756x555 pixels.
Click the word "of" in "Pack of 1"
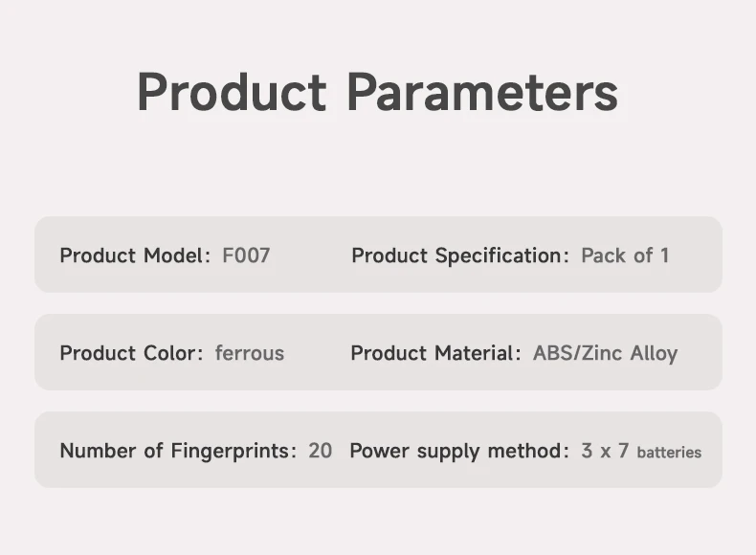[643, 255]
